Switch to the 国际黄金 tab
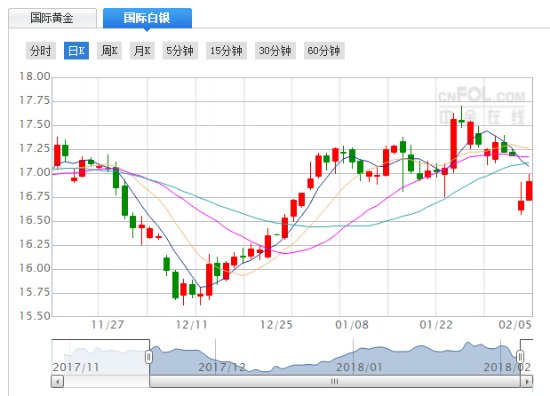The image size is (550, 396). (52, 18)
